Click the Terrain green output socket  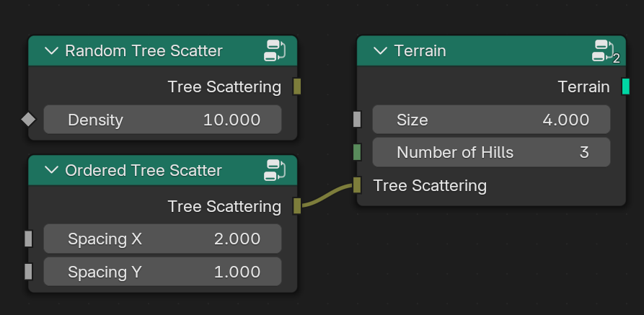[625, 87]
